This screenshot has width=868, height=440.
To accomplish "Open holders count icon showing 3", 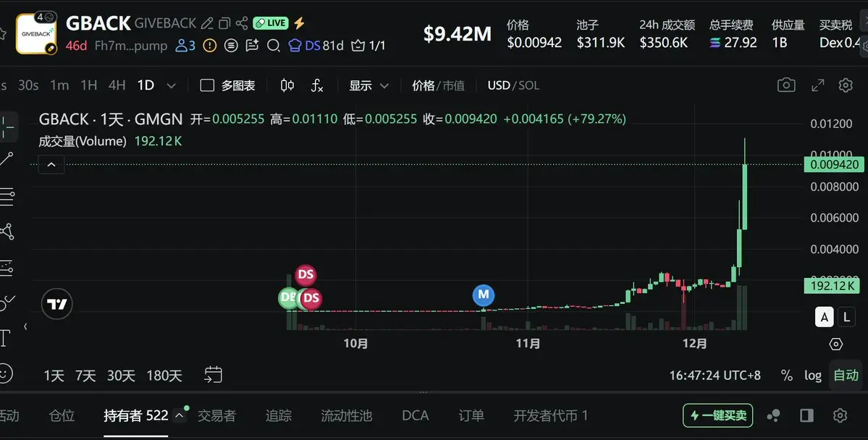I will (x=185, y=46).
